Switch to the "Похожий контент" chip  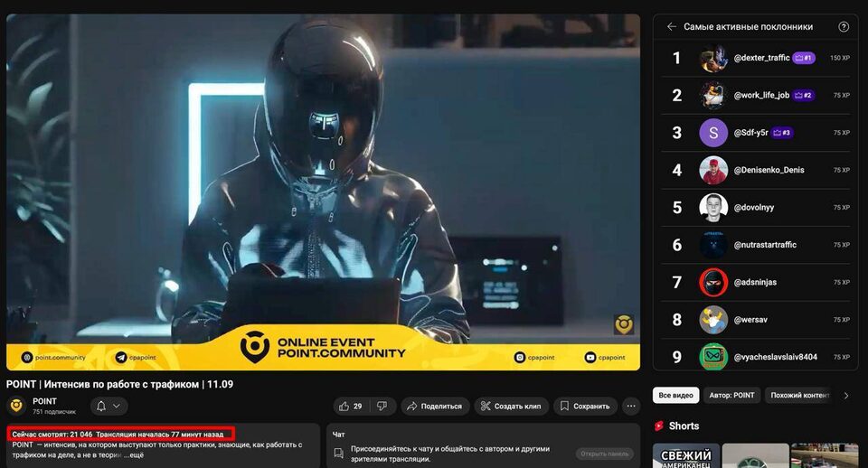click(799, 395)
